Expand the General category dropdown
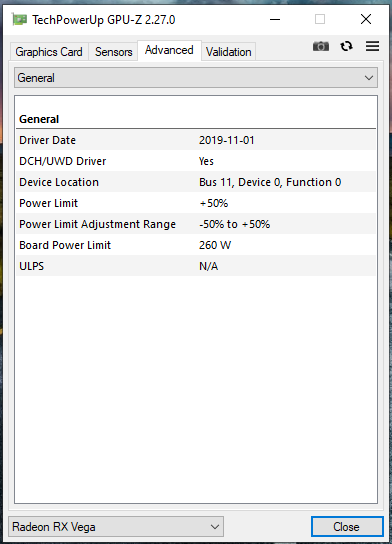392x544 pixels. point(196,78)
